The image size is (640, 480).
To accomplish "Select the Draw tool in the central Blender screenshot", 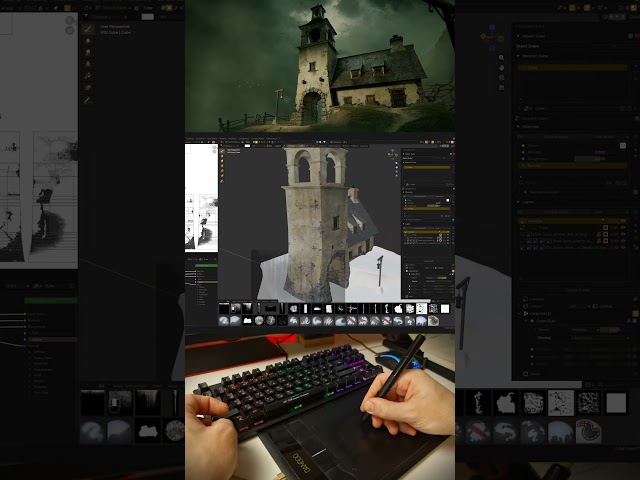I will point(222,151).
